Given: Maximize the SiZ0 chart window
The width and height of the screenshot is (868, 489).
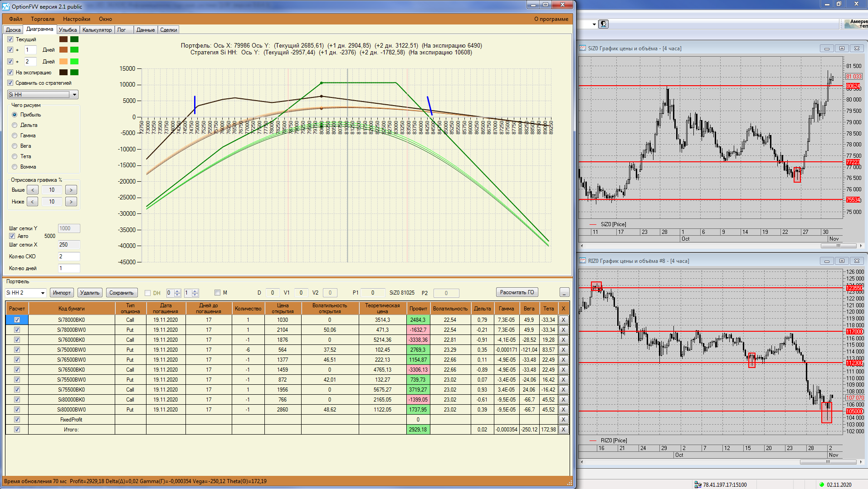Looking at the screenshot, I should (842, 48).
